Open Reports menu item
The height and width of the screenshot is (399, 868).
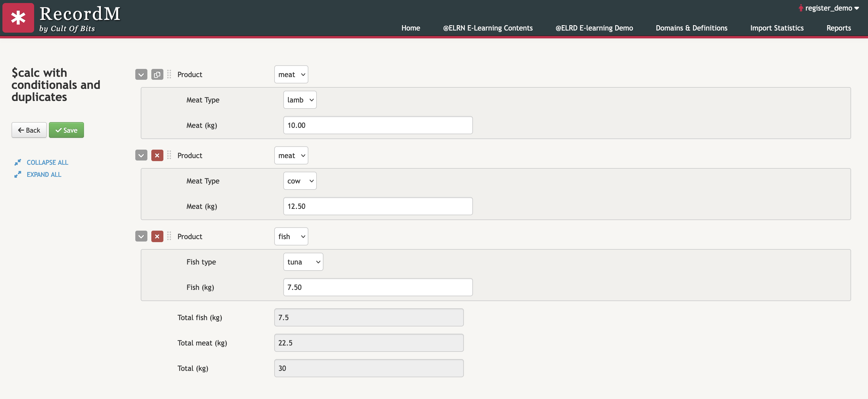point(838,28)
